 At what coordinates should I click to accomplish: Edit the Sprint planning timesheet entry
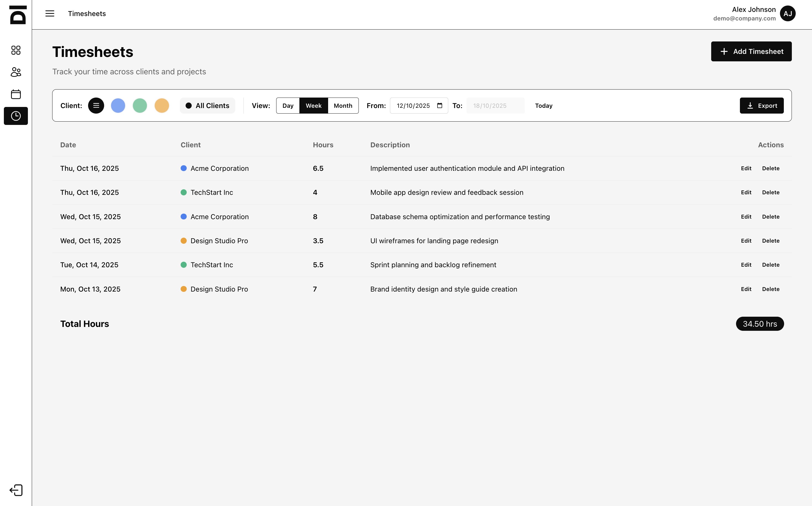pyautogui.click(x=746, y=265)
